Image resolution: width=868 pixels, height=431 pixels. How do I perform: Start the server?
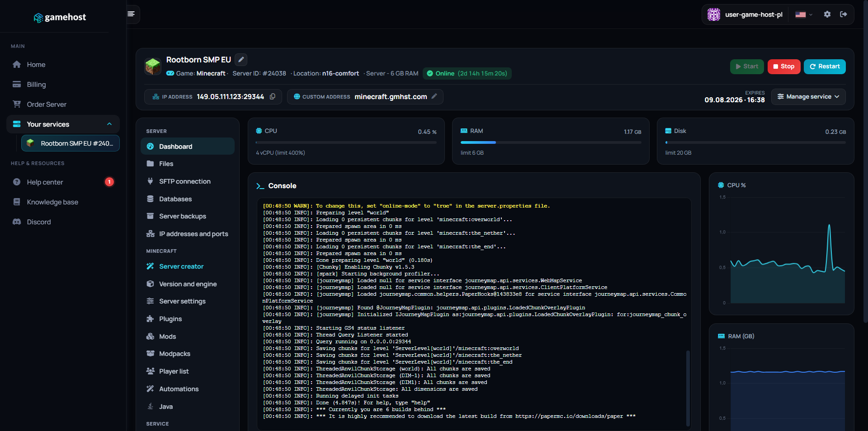(x=747, y=66)
